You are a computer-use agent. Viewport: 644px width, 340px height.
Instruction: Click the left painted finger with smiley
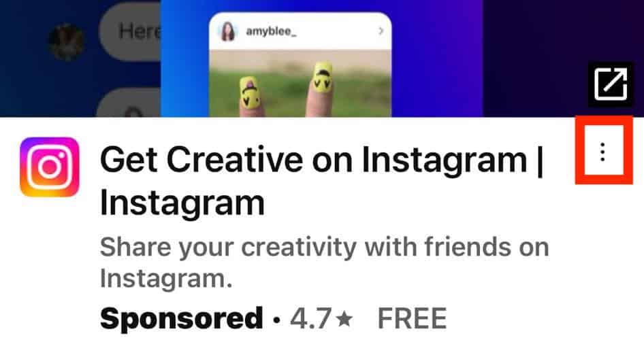250,96
